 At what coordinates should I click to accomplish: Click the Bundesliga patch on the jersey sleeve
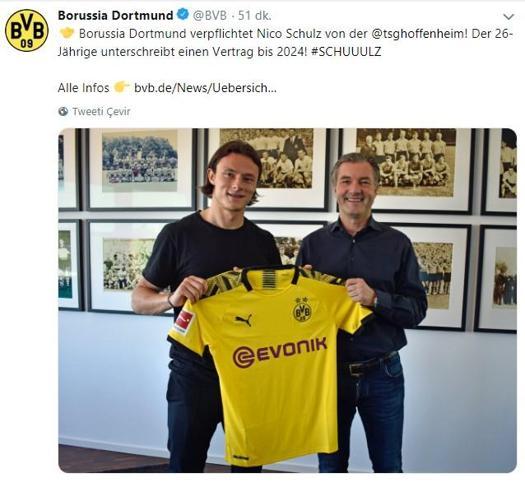pyautogui.click(x=184, y=322)
